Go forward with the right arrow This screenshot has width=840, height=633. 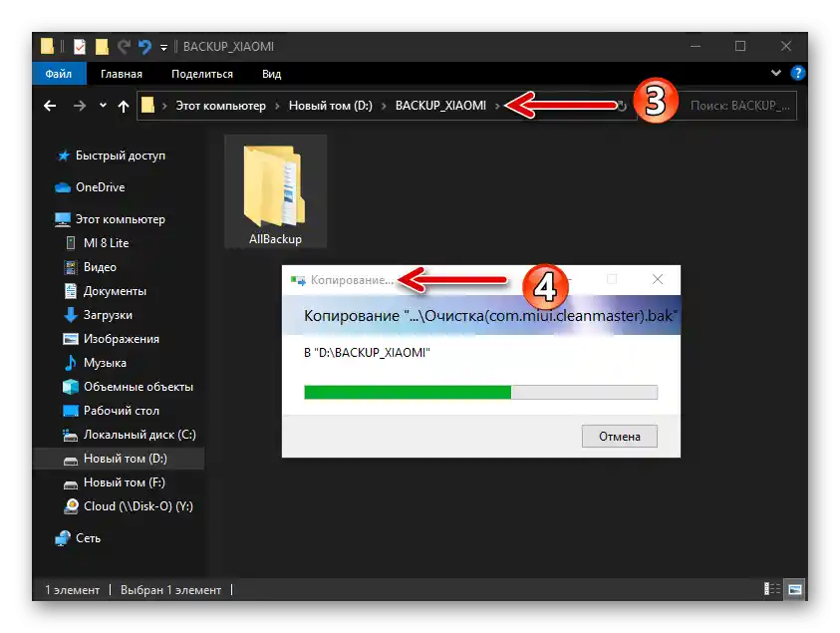click(x=80, y=106)
